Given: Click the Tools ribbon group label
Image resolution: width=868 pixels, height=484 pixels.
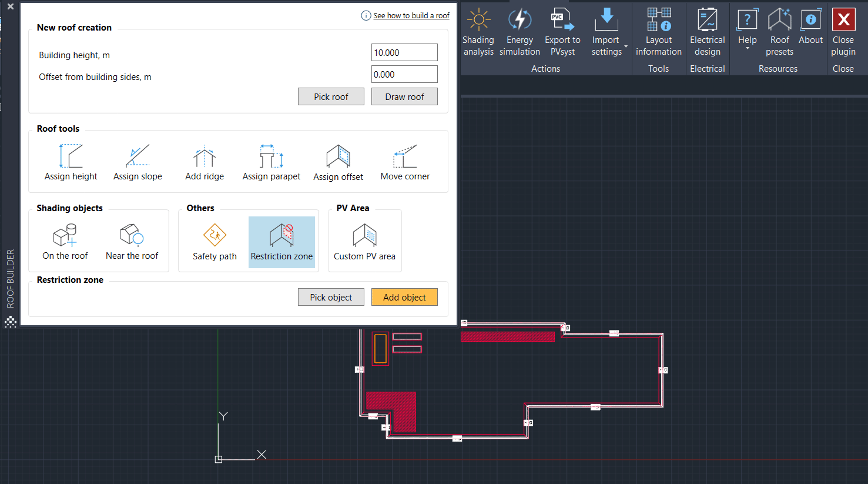Looking at the screenshot, I should tap(659, 69).
